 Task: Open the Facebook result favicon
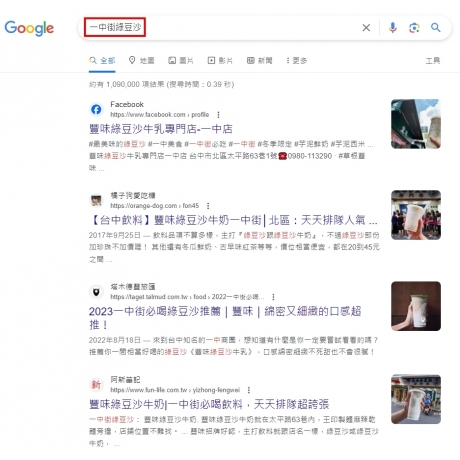[x=96, y=109]
